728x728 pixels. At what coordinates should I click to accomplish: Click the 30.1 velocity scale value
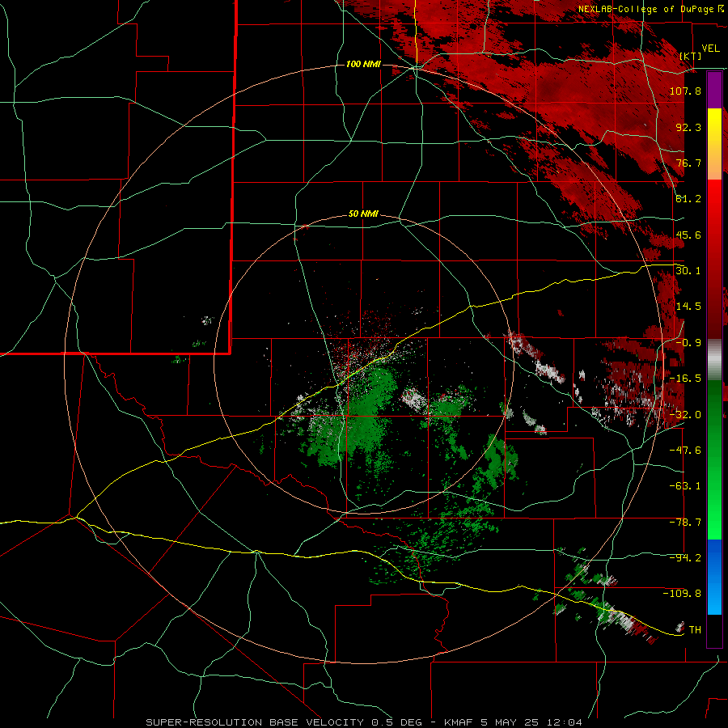point(688,271)
